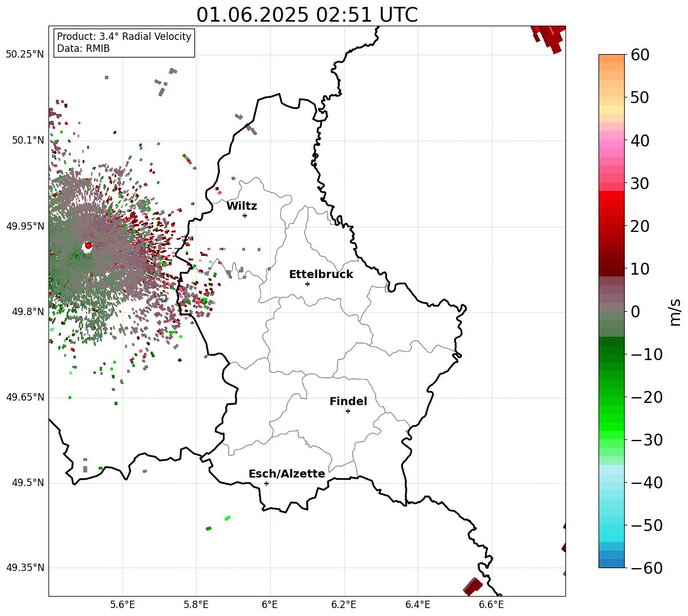Select the Wiltz station label
688x616 pixels.
point(242,206)
